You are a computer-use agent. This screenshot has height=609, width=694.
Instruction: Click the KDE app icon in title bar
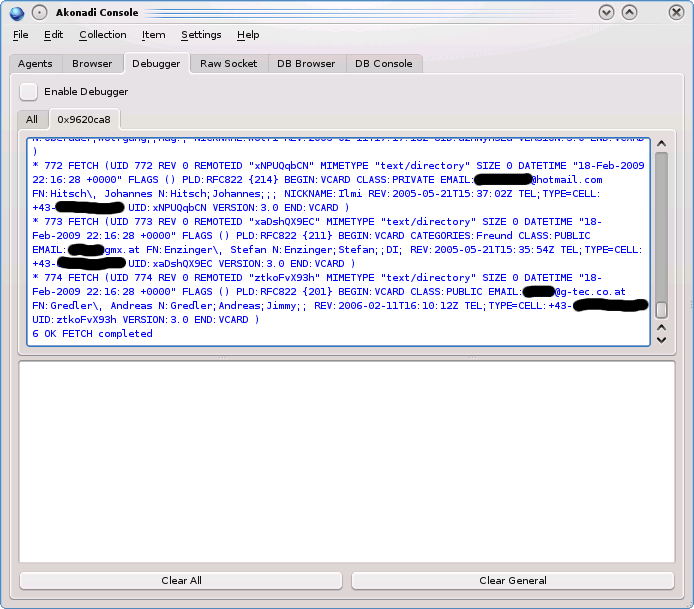click(x=16, y=12)
